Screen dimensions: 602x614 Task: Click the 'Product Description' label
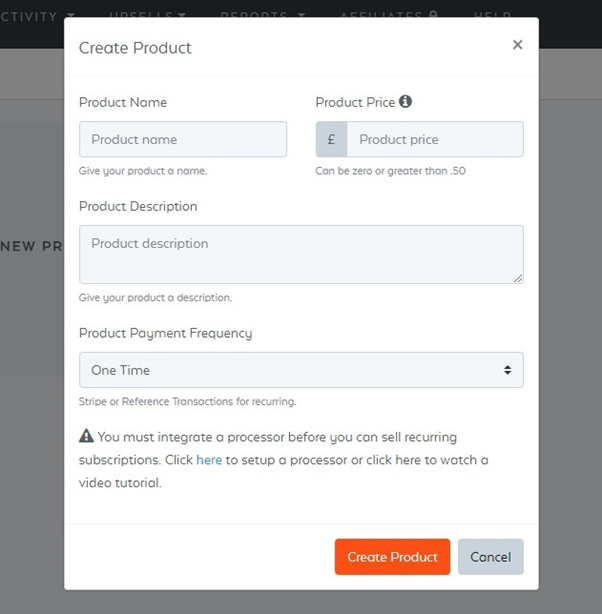(x=138, y=206)
